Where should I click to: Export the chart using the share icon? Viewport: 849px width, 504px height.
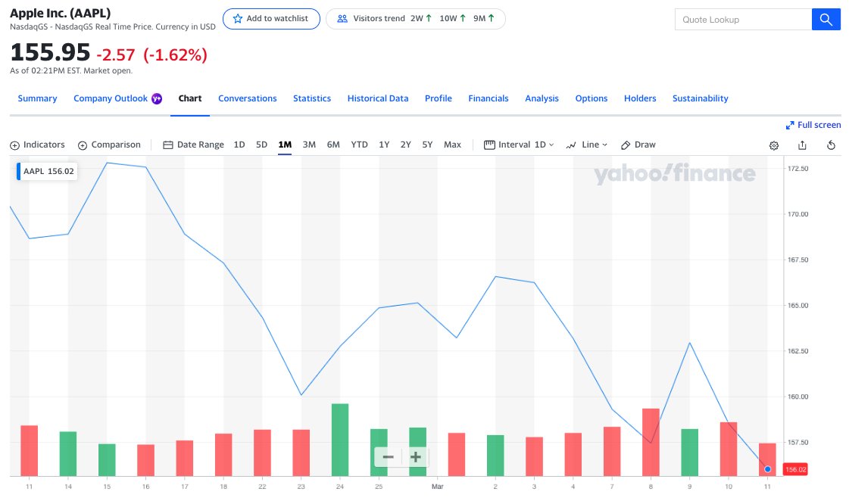[x=802, y=145]
